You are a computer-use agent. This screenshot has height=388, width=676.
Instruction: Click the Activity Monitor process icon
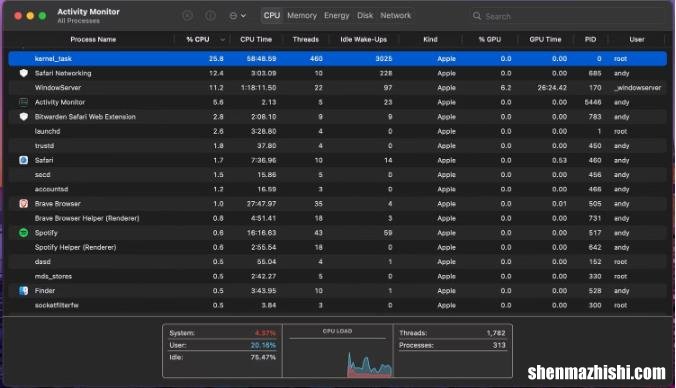point(24,102)
